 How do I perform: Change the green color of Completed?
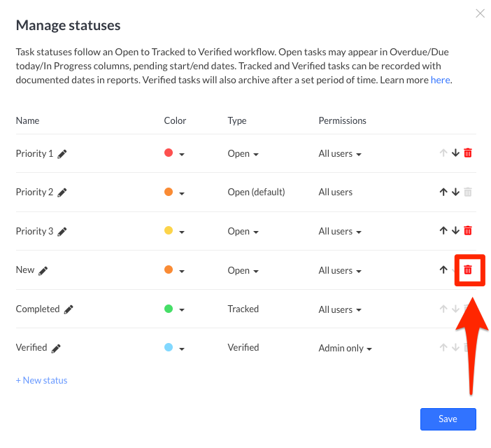click(174, 309)
